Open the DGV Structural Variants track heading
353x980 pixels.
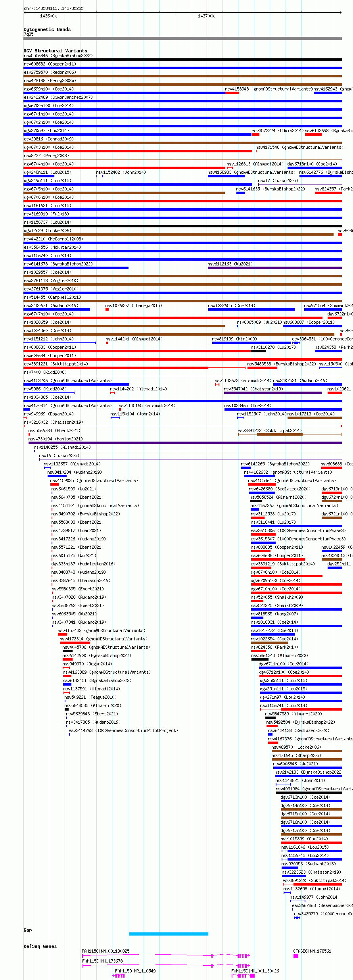pos(56,51)
